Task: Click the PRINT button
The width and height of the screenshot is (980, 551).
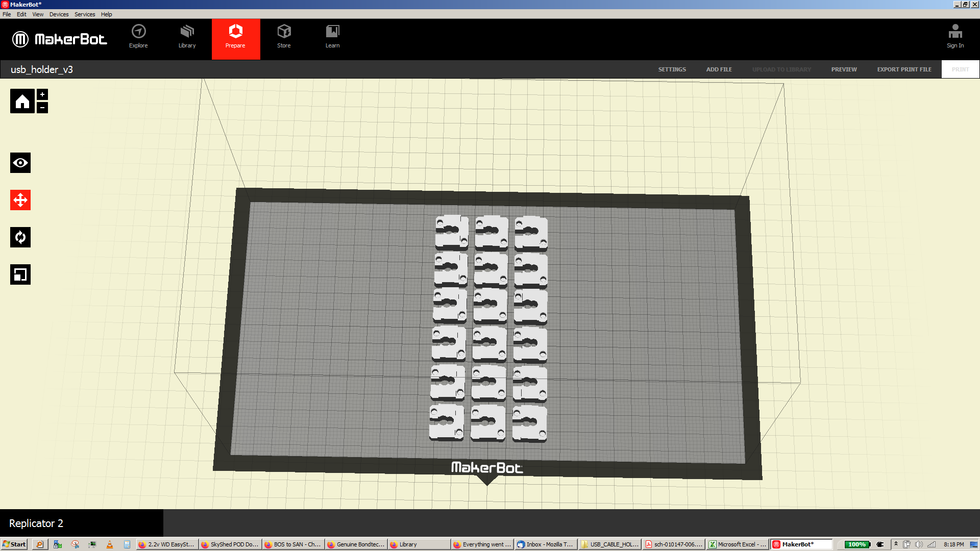Action: (x=960, y=69)
